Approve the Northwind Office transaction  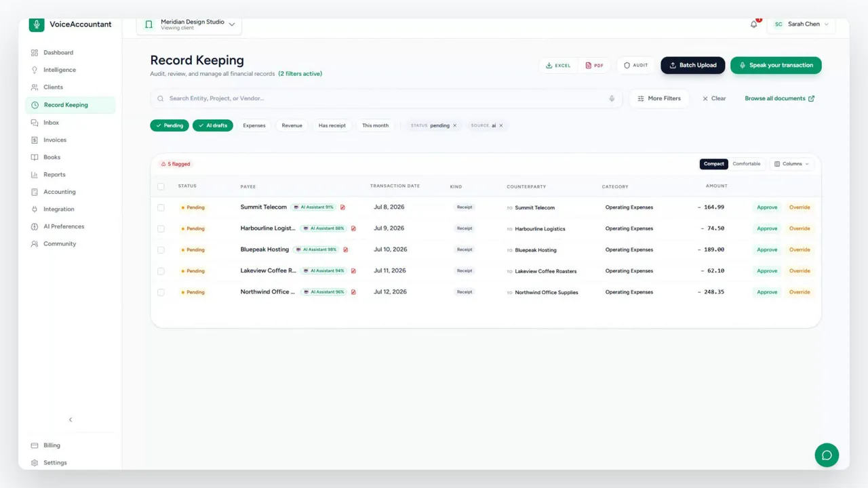click(767, 292)
